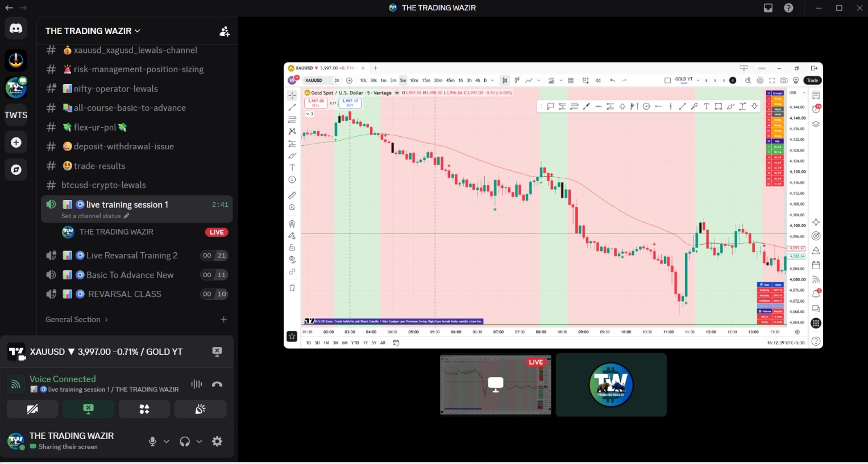This screenshot has height=464, width=868.
Task: Select the LIVE stream preview thumbnail
Action: tap(496, 384)
